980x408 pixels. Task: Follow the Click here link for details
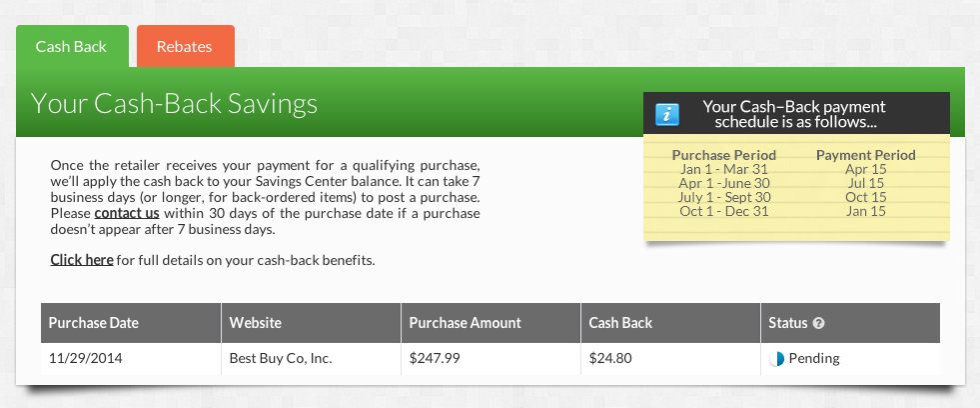(82, 260)
